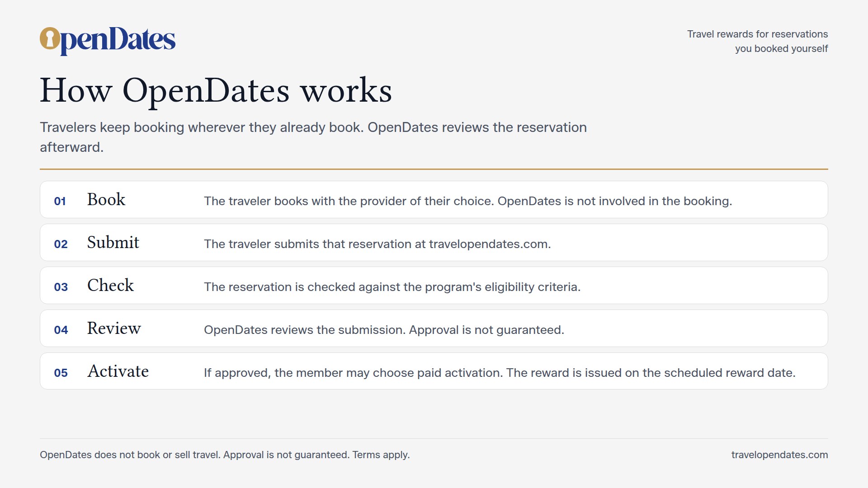Select step number 02 badge

coord(61,244)
